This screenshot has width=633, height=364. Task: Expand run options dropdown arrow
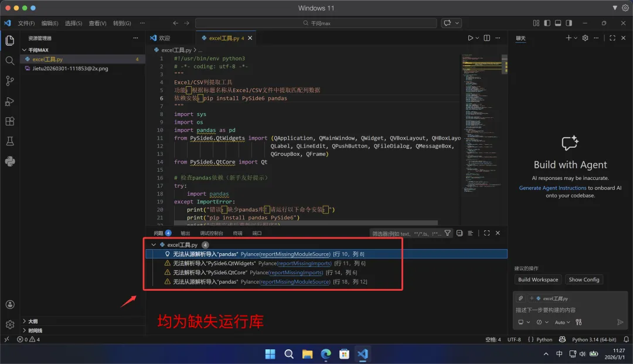click(477, 38)
